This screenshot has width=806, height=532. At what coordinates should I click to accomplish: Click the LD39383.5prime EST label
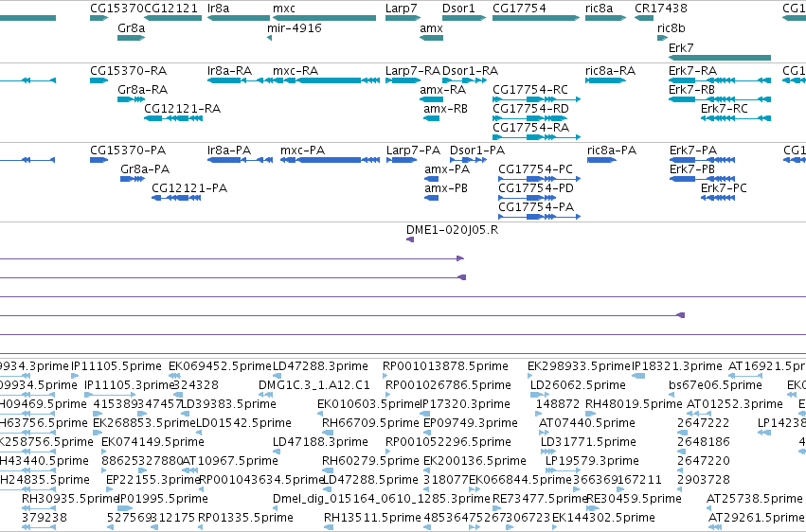(228, 403)
